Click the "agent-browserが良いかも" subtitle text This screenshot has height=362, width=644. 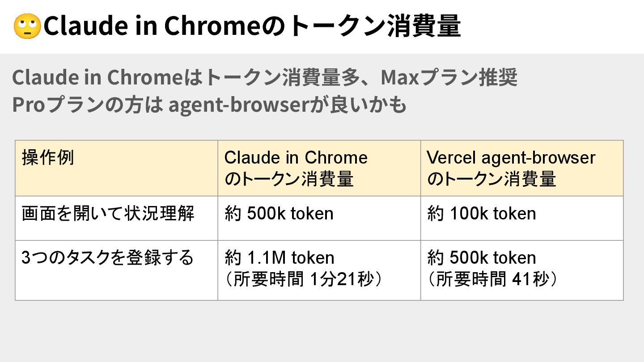click(x=287, y=105)
